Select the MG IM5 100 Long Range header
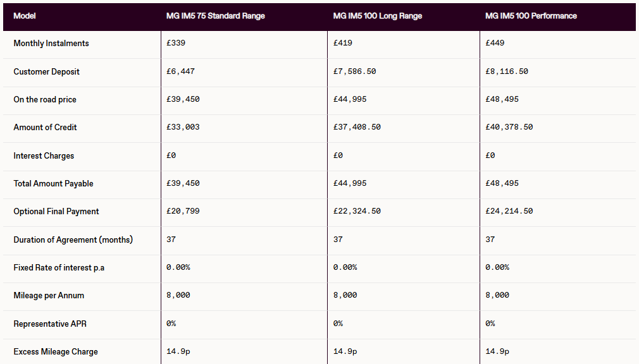 coord(377,16)
